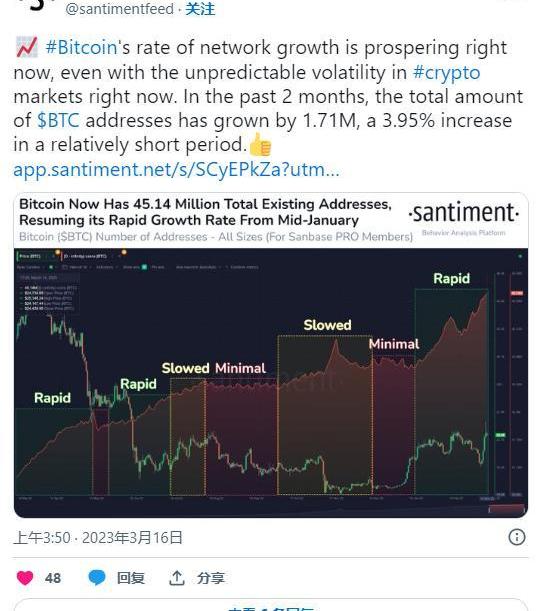The width and height of the screenshot is (542, 611).
Task: Open the @santimentfeed profile handle
Action: (120, 9)
